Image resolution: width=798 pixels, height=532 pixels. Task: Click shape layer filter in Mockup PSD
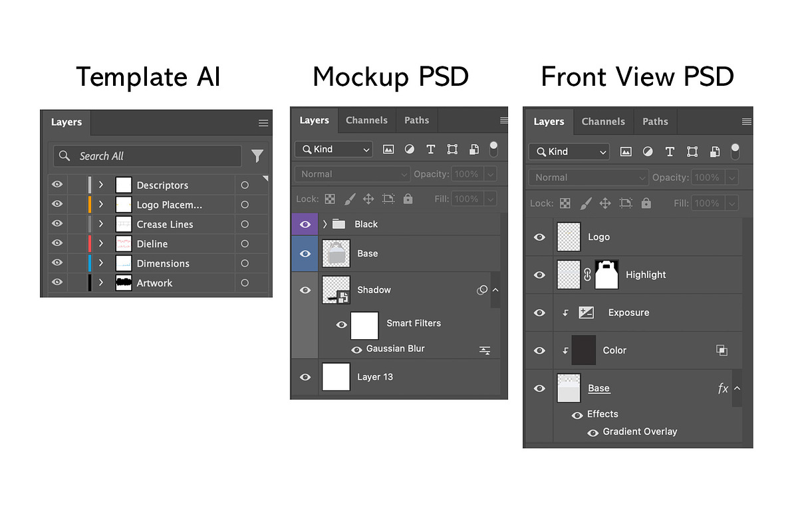[x=452, y=149]
